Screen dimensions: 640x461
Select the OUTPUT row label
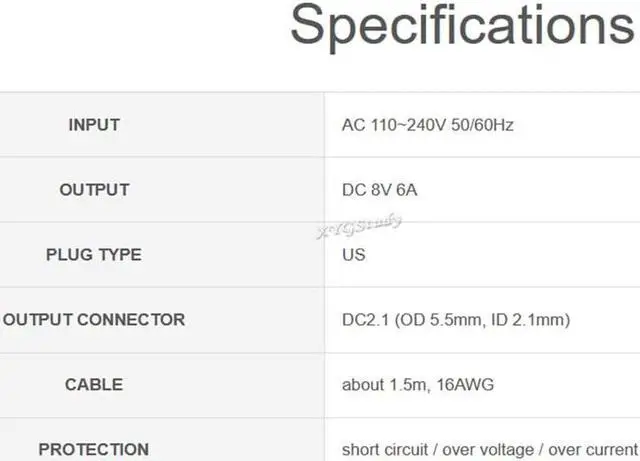94,190
